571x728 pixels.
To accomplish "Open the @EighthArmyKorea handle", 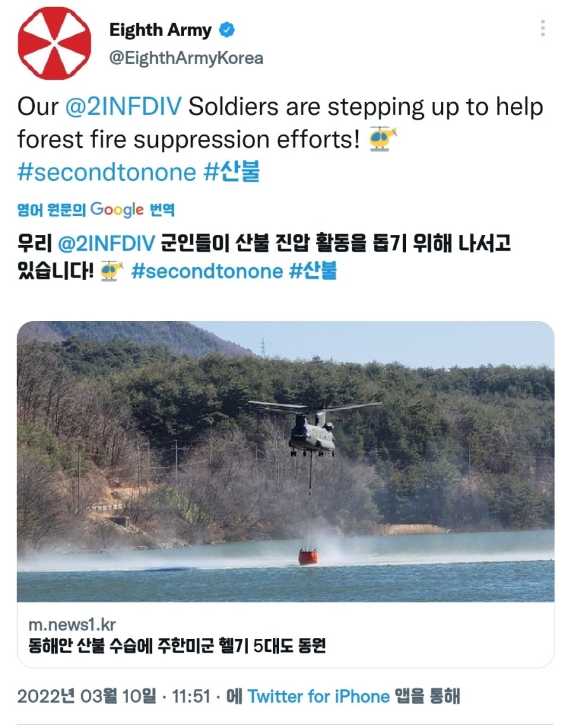I will point(186,58).
